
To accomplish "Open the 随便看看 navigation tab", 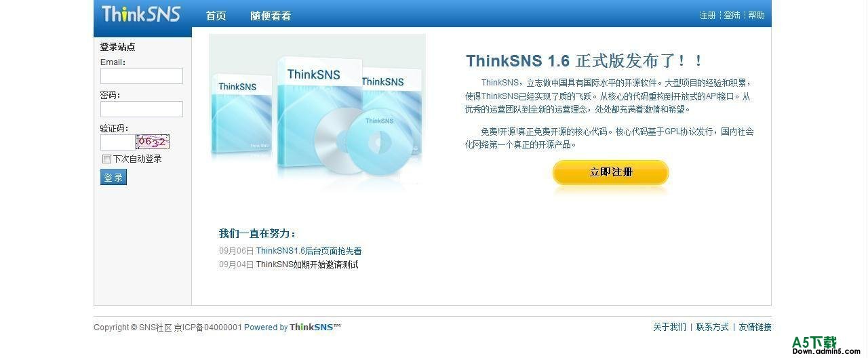I will tap(271, 16).
